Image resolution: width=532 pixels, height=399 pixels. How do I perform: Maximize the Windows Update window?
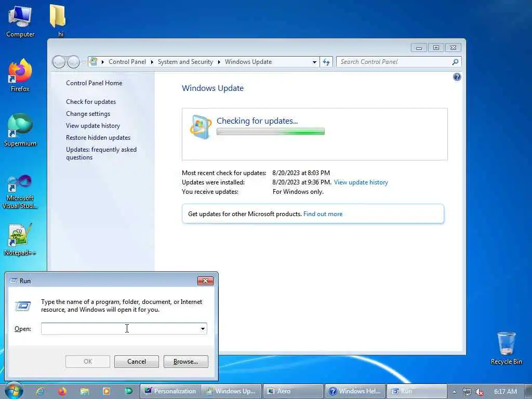point(436,47)
